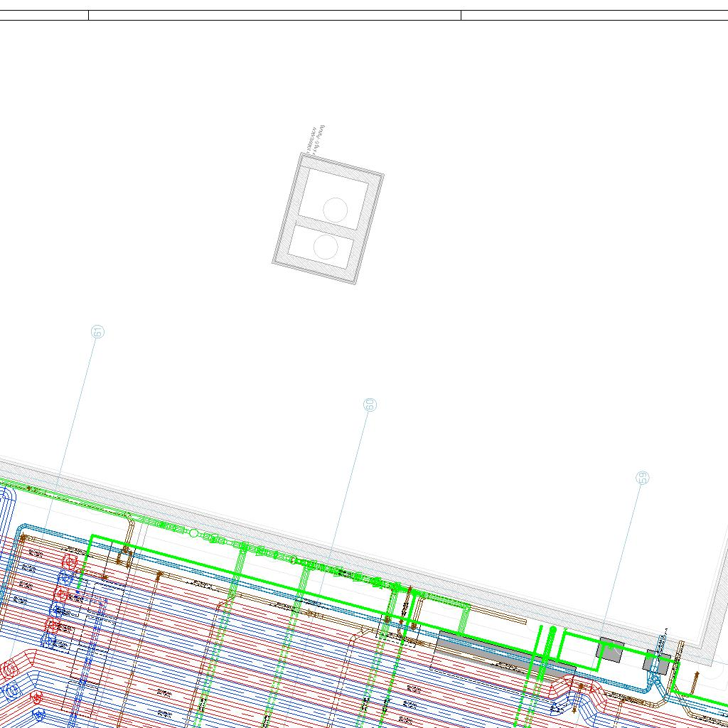
Task: Select lower circle in the twin-chamber structure
Action: click(326, 247)
